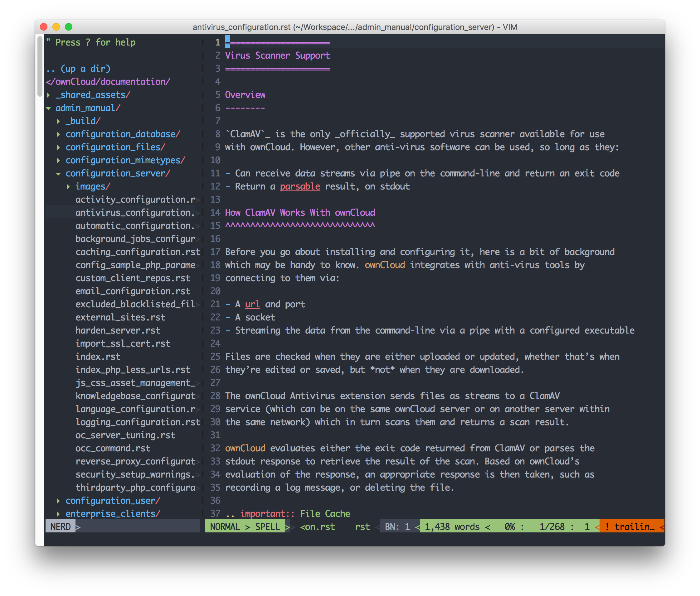The image size is (700, 596).
Task: Click the underlined word 'url'
Action: 252,305
